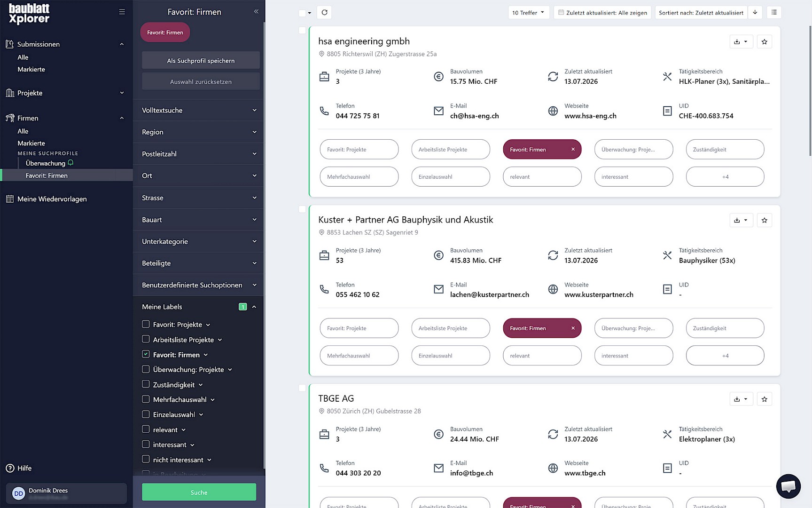Star the Kuster + Partner AG card
The width and height of the screenshot is (812, 508).
pyautogui.click(x=765, y=220)
